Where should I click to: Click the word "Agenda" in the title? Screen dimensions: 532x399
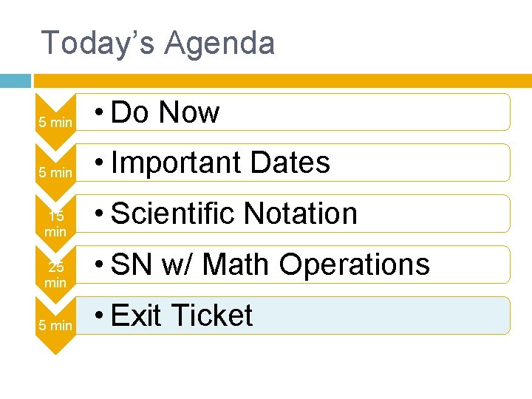pos(219,43)
